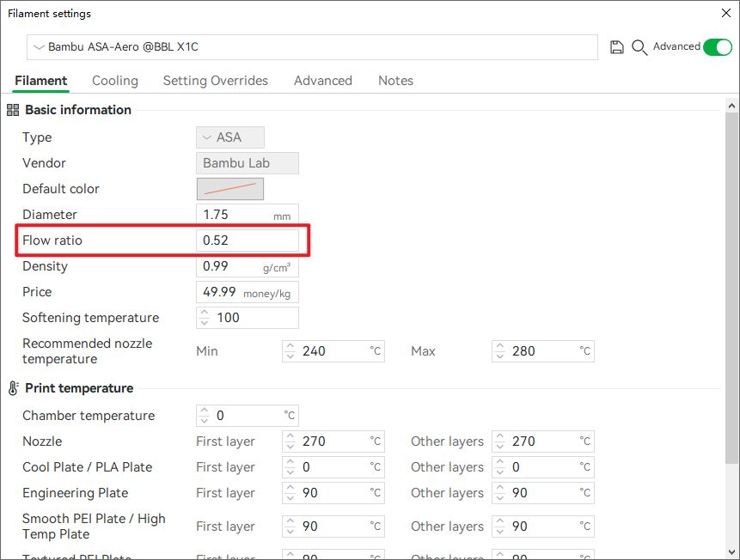This screenshot has height=560, width=740.
Task: Increase Max recommended nozzle temperature
Action: click(500, 346)
